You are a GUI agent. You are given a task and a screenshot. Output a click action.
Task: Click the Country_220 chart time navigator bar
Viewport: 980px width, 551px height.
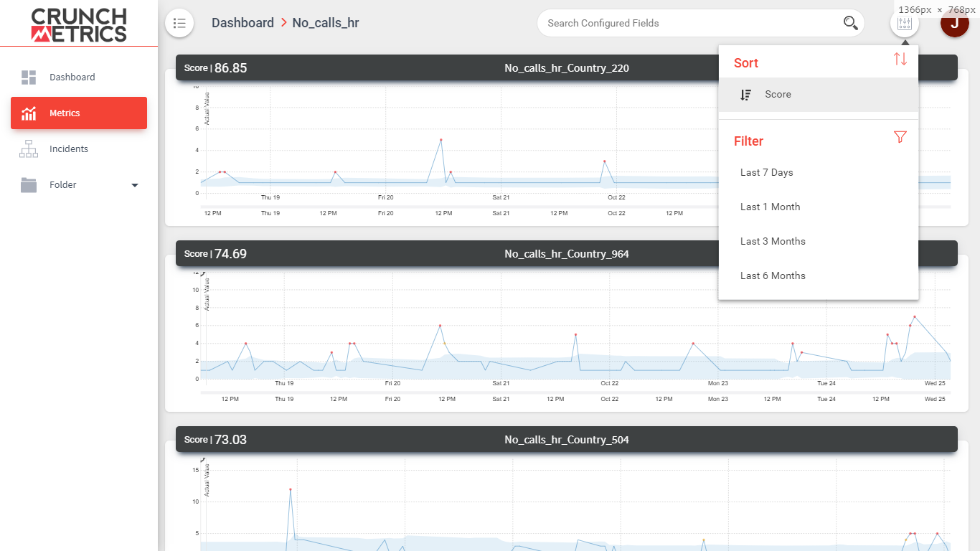(x=575, y=207)
